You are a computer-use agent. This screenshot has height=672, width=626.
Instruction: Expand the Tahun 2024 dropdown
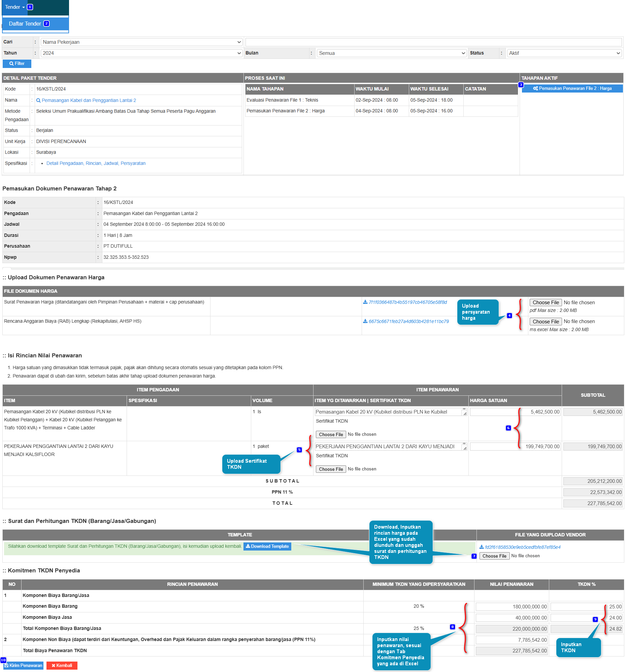(141, 53)
